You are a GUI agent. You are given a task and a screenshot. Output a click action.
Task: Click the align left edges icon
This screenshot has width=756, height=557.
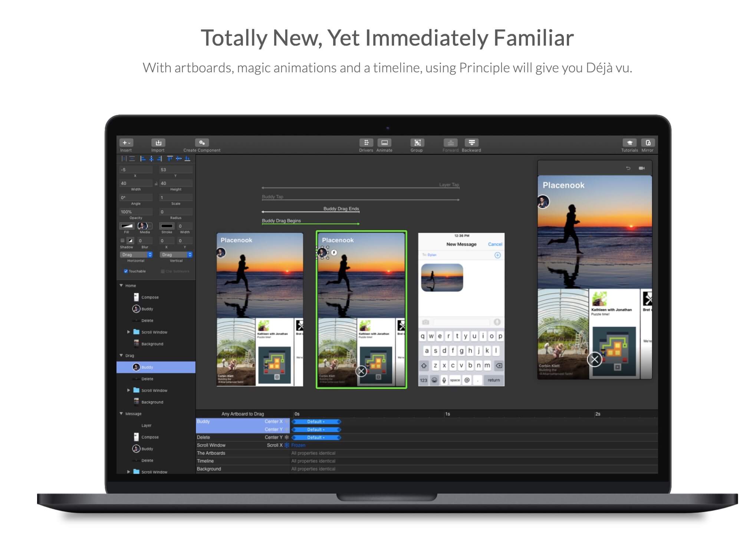(x=143, y=159)
